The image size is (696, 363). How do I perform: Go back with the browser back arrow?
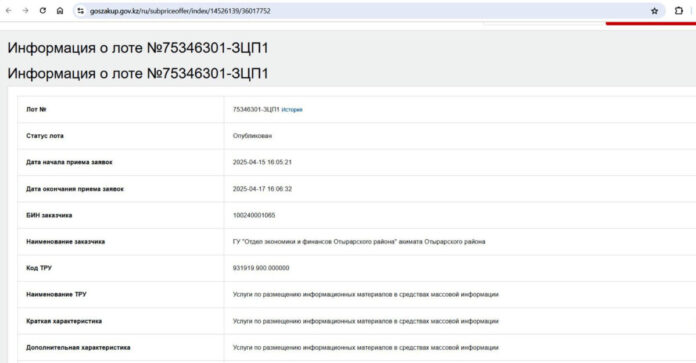click(x=8, y=11)
